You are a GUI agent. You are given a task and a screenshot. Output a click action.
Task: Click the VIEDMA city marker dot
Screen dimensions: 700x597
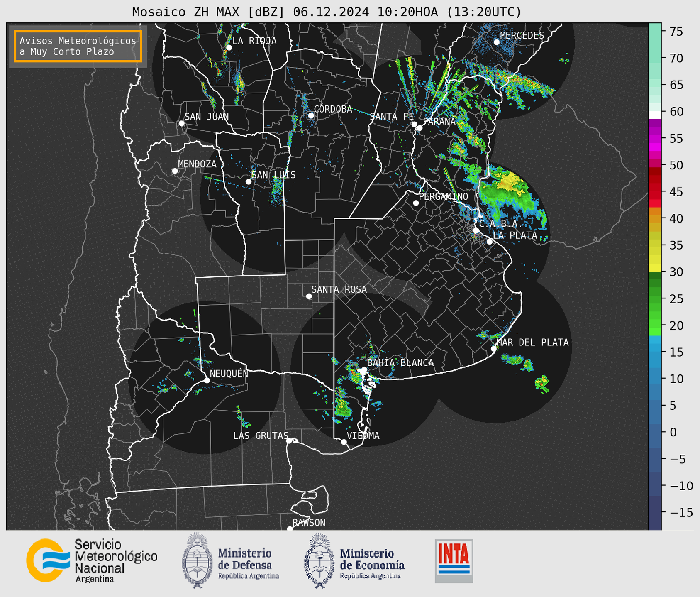click(344, 442)
